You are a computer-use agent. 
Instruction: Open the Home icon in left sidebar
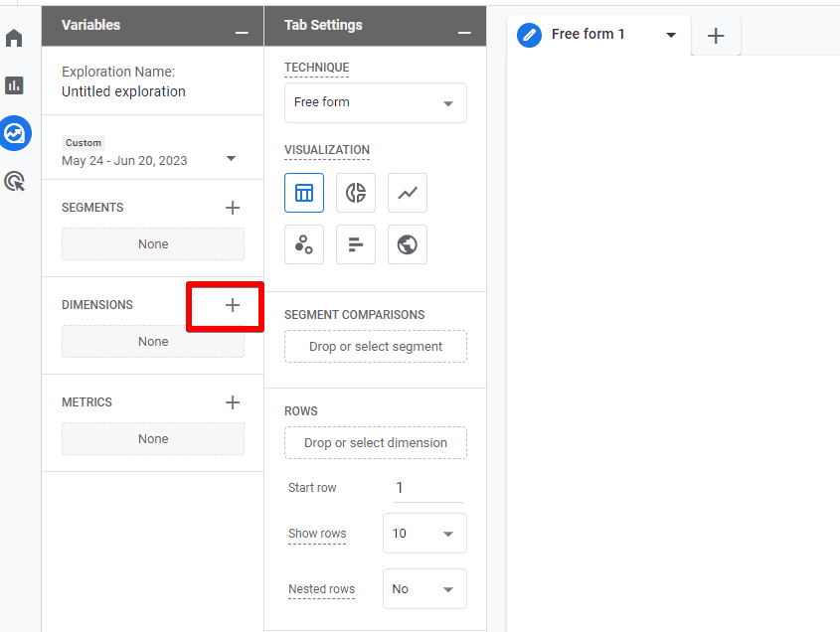pyautogui.click(x=14, y=39)
